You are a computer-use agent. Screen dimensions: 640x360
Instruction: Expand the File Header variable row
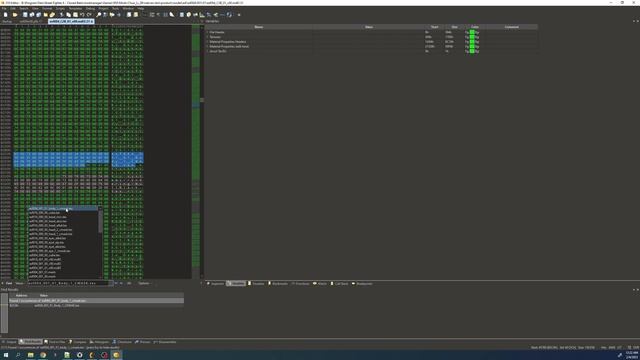point(207,32)
